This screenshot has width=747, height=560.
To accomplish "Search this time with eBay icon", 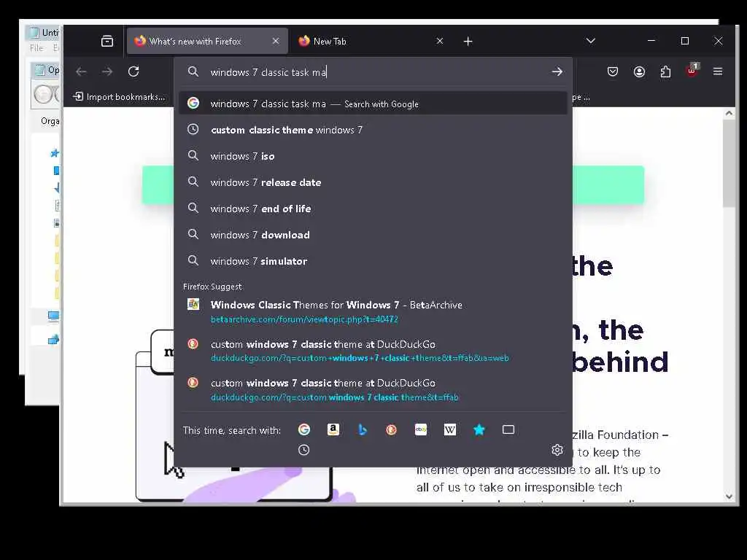I will (x=421, y=430).
